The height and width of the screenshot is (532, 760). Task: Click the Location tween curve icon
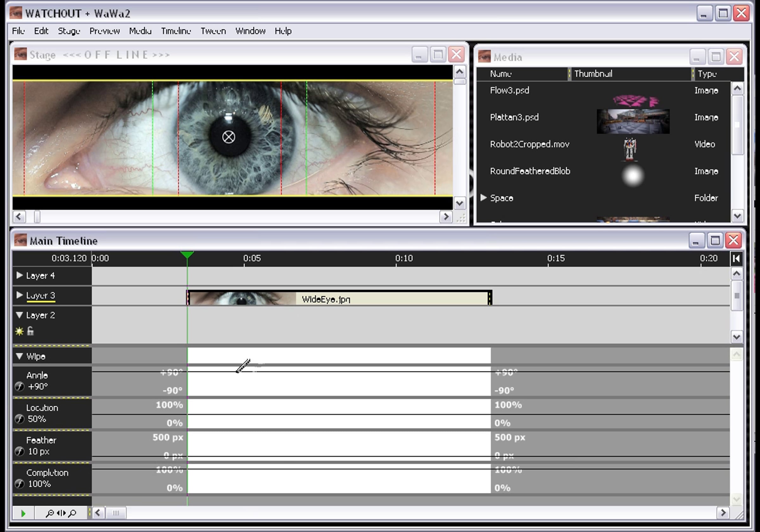(x=20, y=419)
